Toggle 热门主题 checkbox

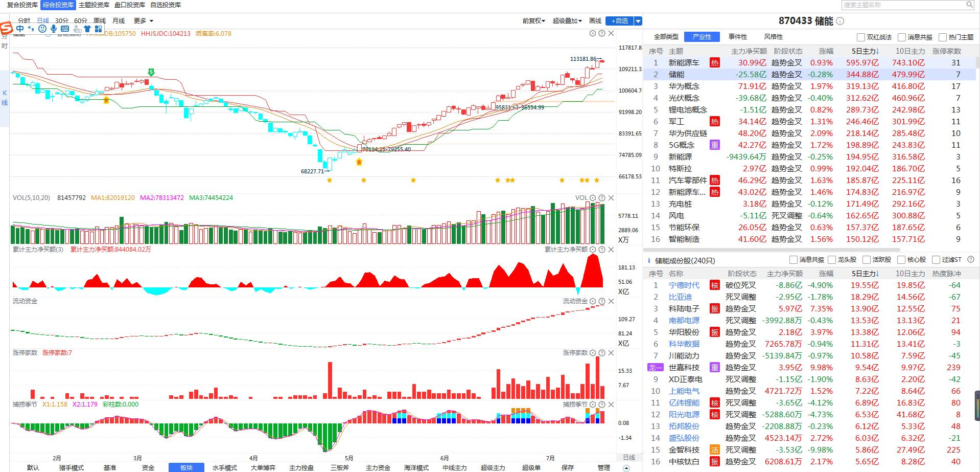[x=943, y=37]
